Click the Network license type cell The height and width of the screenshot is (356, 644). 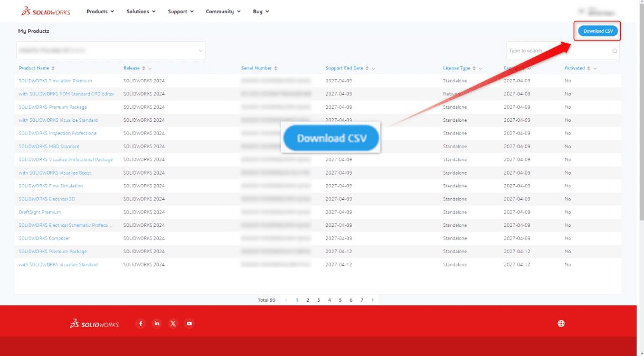452,94
